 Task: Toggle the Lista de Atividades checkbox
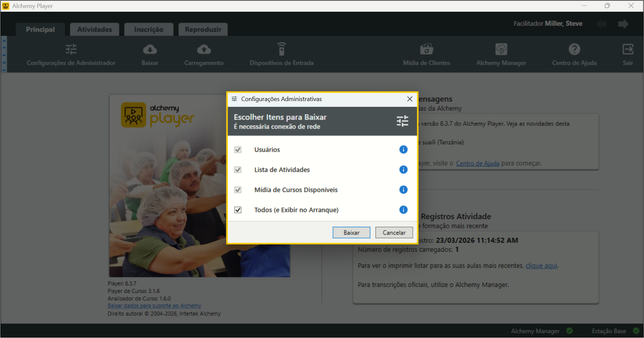click(x=238, y=170)
